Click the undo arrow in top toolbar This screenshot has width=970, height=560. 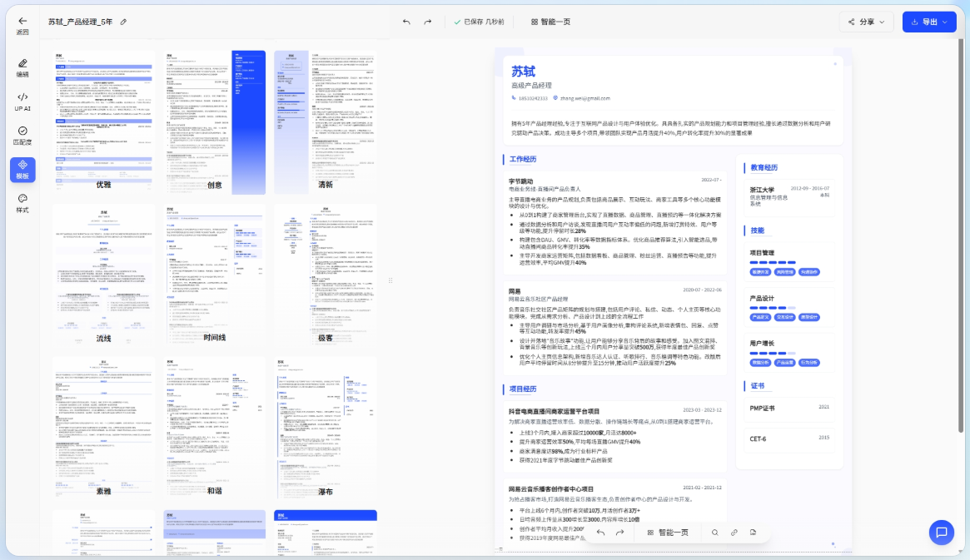coord(406,22)
